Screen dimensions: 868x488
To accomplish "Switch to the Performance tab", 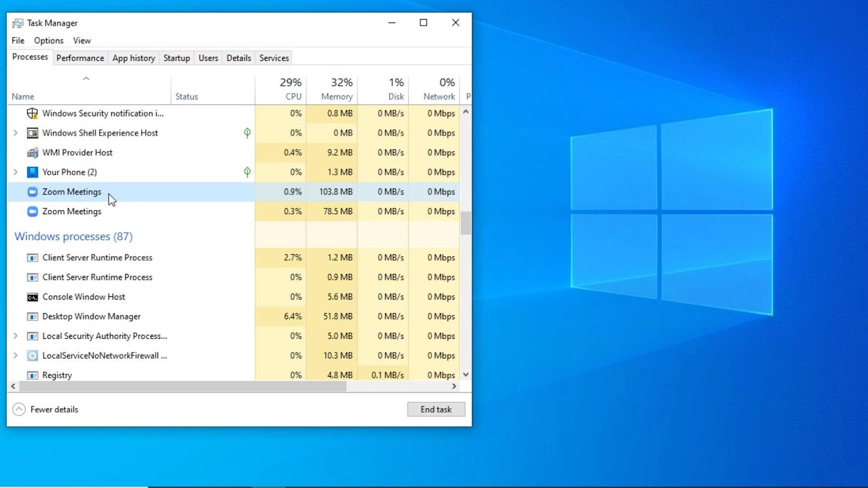I will pos(80,58).
